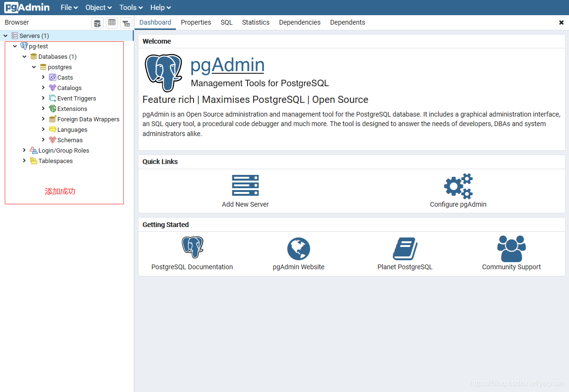Screen dimensions: 569x392
Task: Open the pgAdmin Website link text
Action: pyautogui.click(x=299, y=267)
